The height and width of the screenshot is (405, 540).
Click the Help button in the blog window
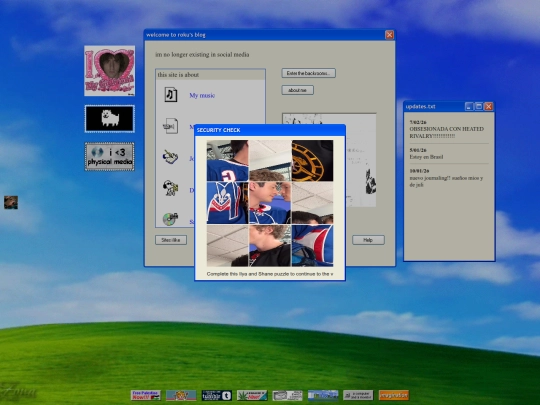368,240
